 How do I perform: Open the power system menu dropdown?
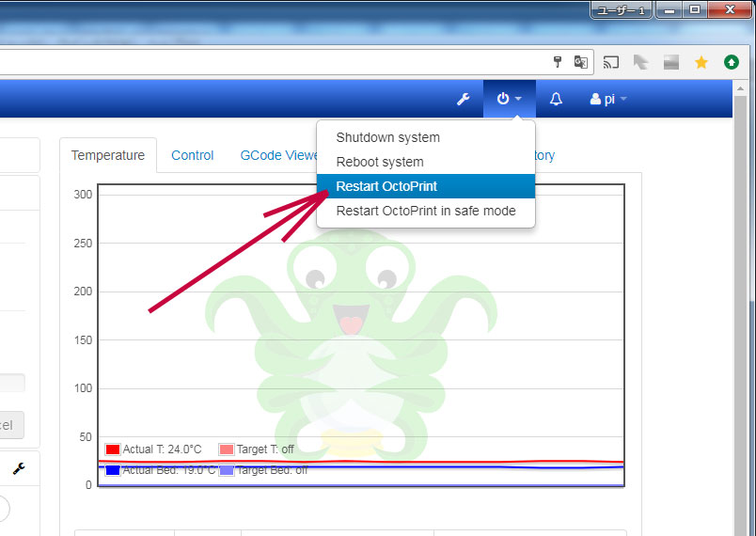click(509, 99)
